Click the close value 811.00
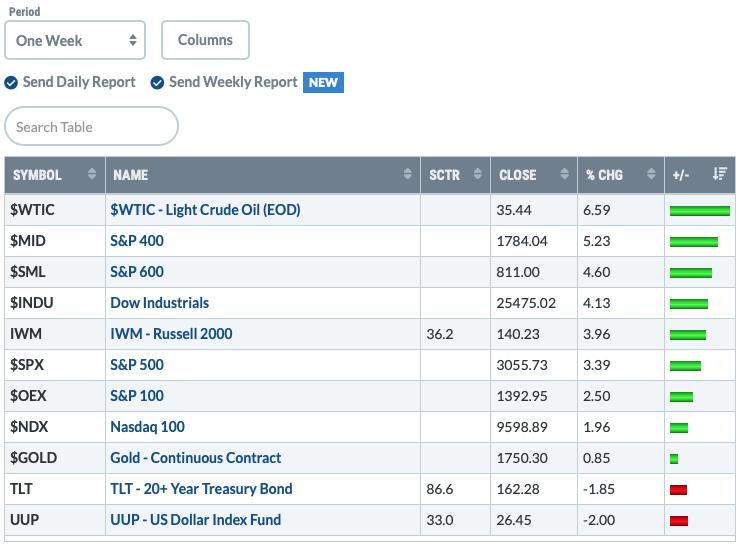Image resolution: width=742 pixels, height=547 pixels. 518,272
